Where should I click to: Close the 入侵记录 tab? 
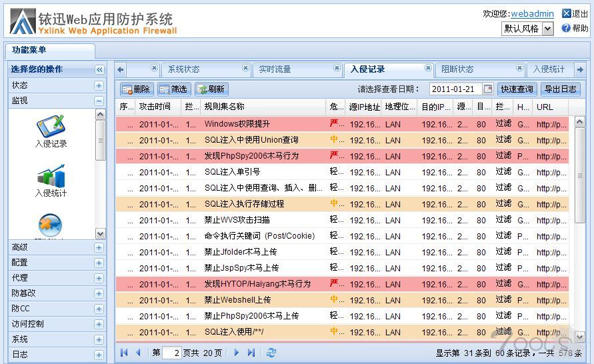click(428, 68)
